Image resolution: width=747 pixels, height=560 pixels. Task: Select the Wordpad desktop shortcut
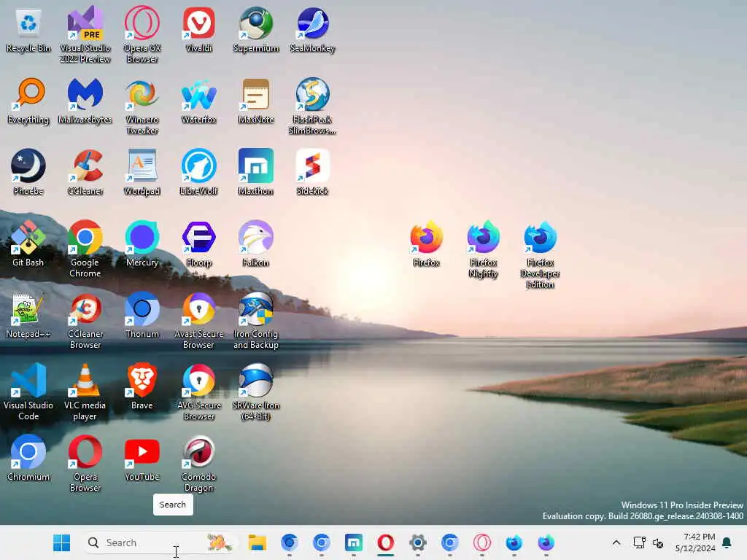click(142, 172)
